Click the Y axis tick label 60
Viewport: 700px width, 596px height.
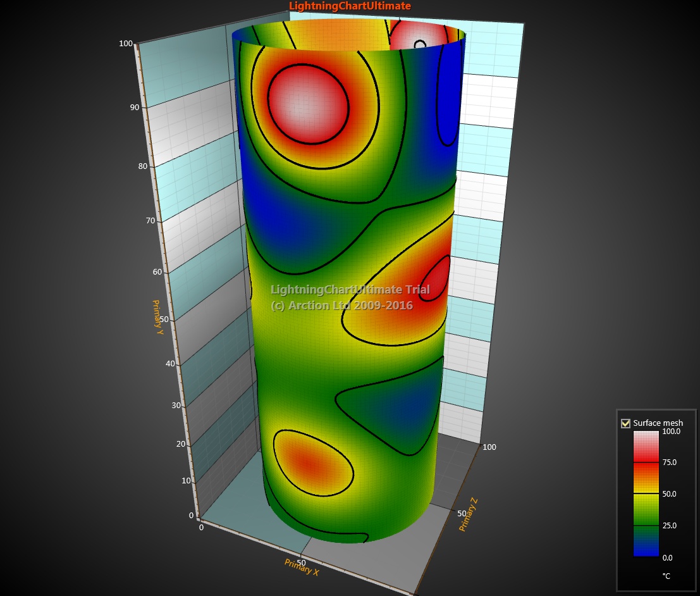[x=157, y=272]
